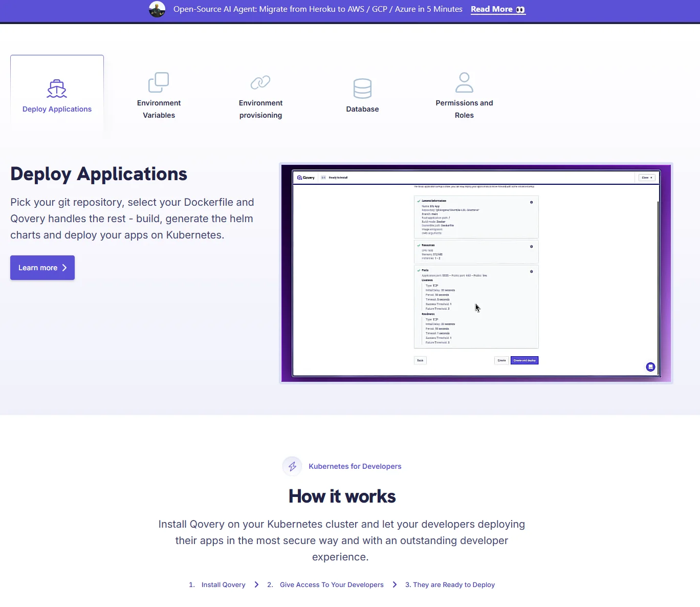Click the Back button in the demo preview
The image size is (700, 607).
point(420,360)
